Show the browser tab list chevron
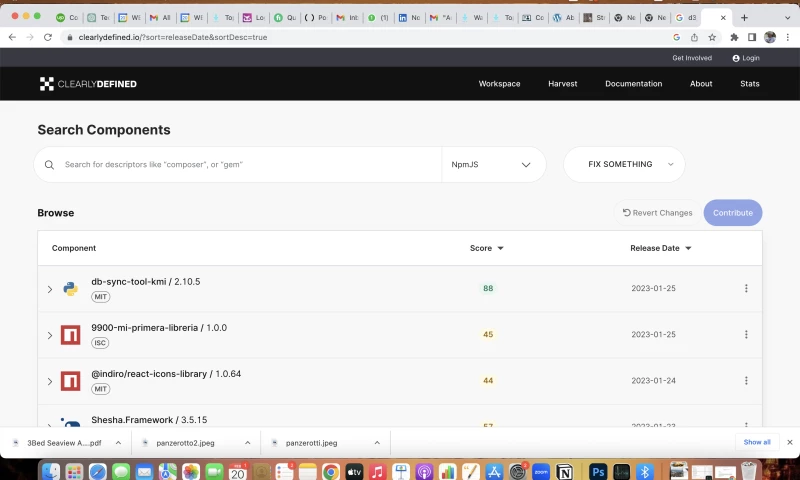 (787, 17)
